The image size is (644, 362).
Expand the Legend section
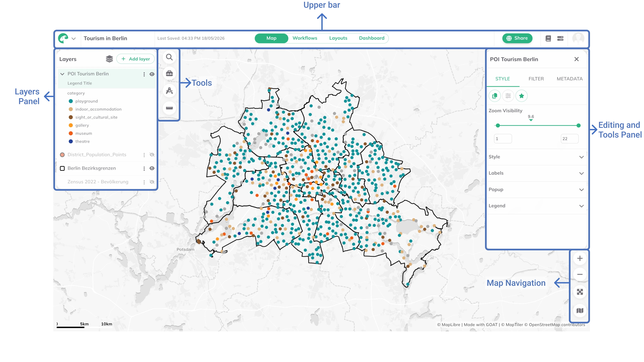tap(536, 206)
